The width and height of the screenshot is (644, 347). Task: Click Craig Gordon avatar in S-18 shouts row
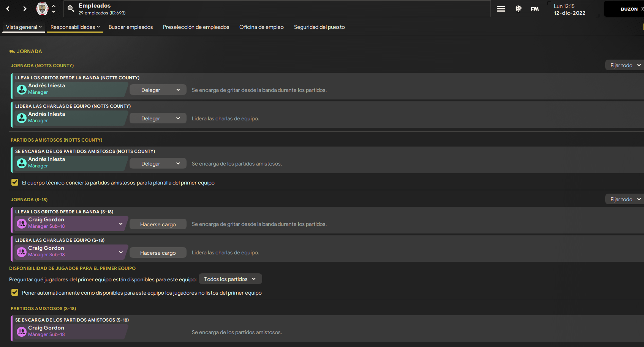coord(22,223)
